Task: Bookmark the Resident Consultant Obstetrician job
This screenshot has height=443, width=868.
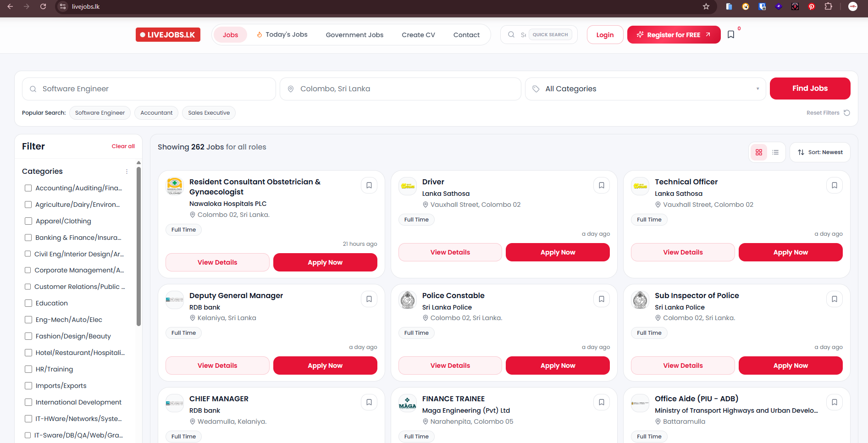Action: [369, 185]
